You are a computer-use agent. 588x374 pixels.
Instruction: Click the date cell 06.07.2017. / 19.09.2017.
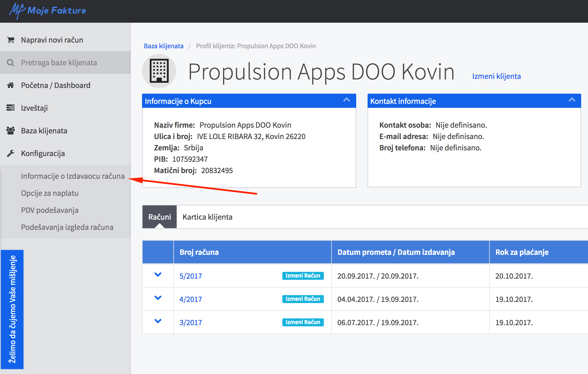(x=378, y=323)
